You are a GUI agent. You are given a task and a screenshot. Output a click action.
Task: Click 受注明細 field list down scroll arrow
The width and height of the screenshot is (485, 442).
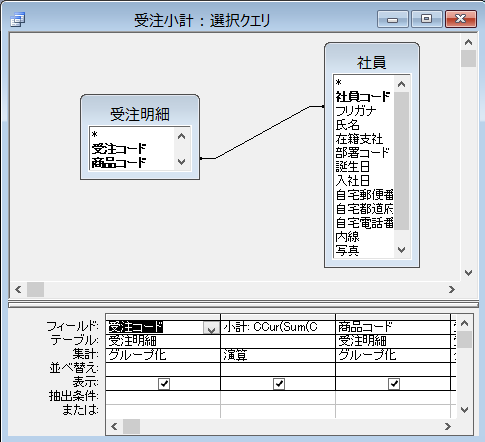[181, 162]
